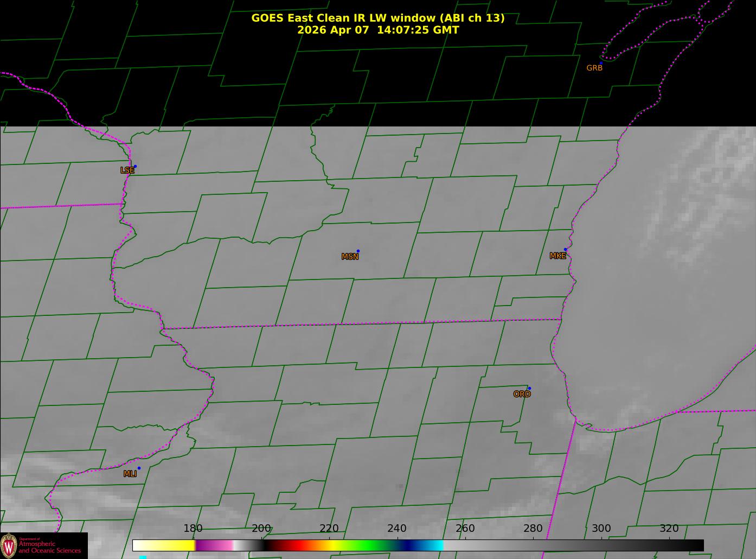Select the GRB station label

[594, 68]
